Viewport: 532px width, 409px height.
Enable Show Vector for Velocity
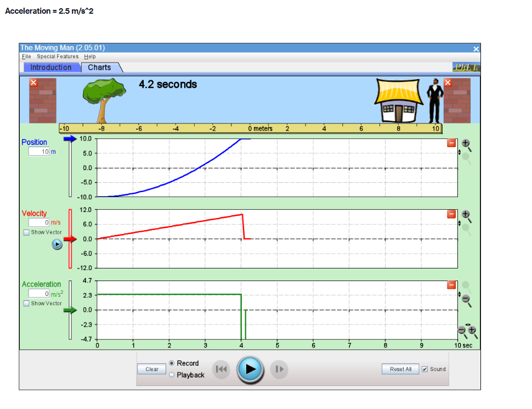(26, 232)
